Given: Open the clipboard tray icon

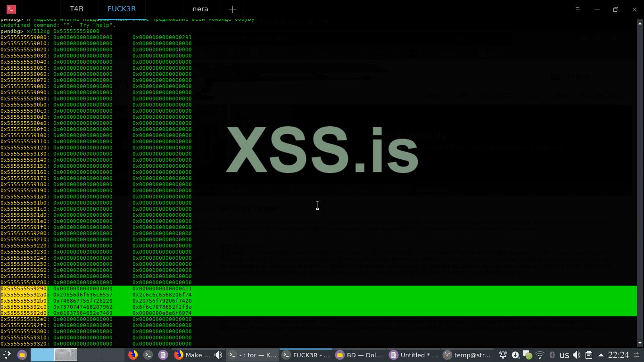Looking at the screenshot, I should (x=589, y=355).
